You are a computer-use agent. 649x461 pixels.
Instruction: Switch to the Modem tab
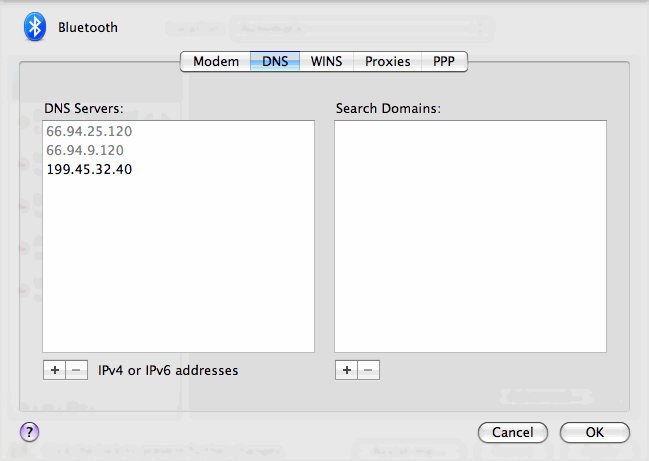(215, 62)
